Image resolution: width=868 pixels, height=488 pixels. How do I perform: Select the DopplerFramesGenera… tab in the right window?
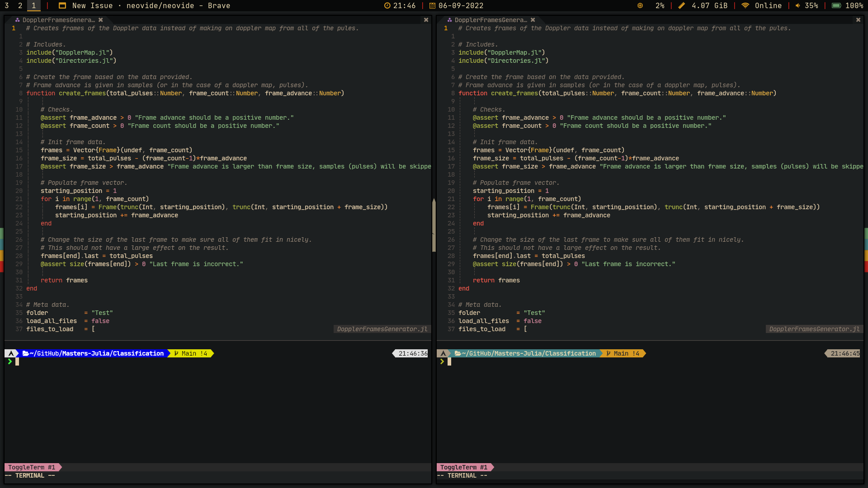point(491,20)
